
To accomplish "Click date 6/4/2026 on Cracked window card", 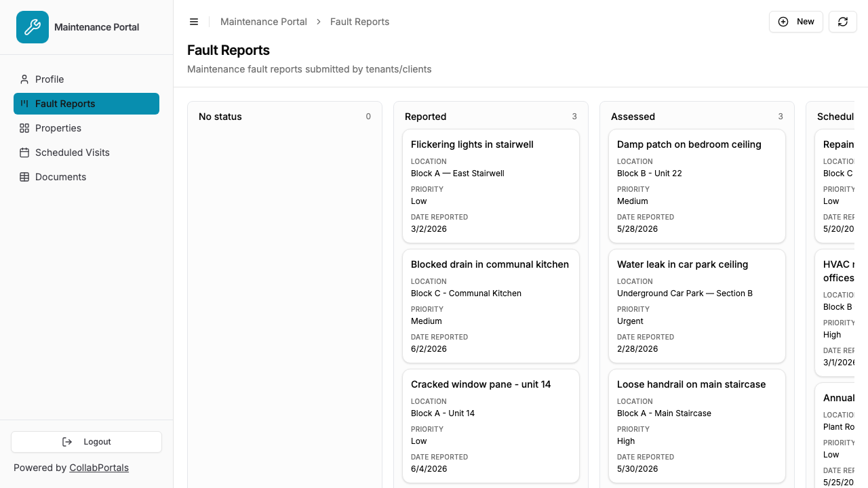I will [x=429, y=469].
